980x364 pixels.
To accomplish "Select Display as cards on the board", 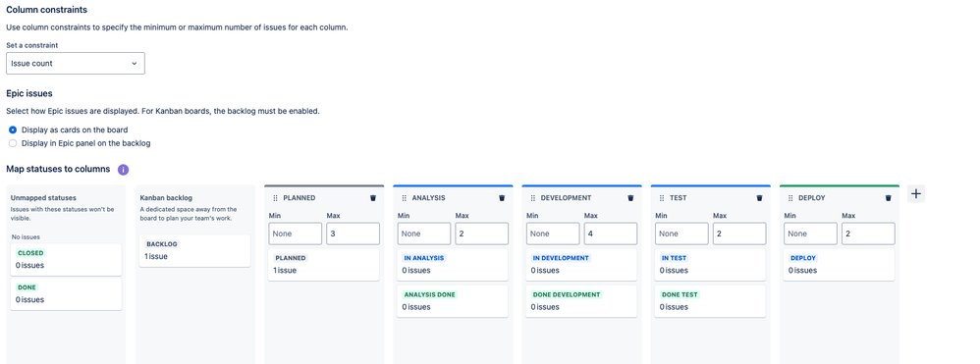I will [x=13, y=130].
